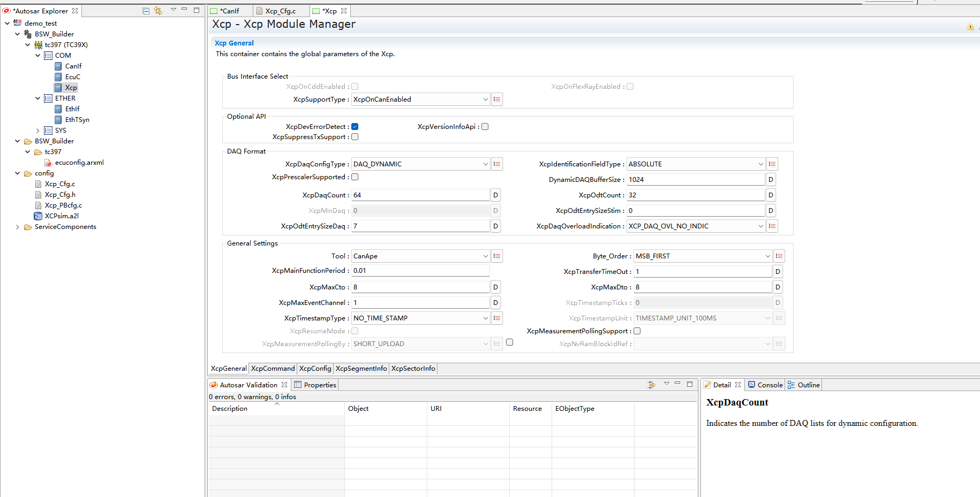Viewport: 980px width, 497px height.
Task: Expand the SYS tree node
Action: pyautogui.click(x=37, y=131)
